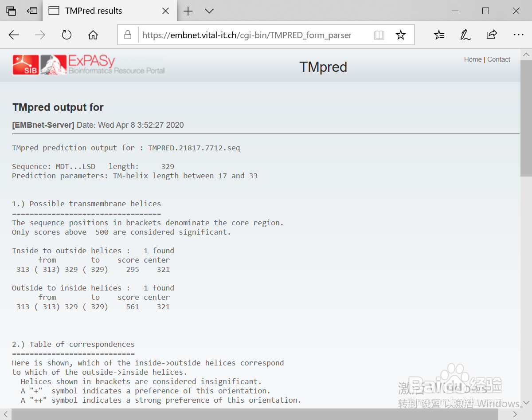Maximize the browser window
Image resolution: width=532 pixels, height=420 pixels.
pyautogui.click(x=486, y=11)
